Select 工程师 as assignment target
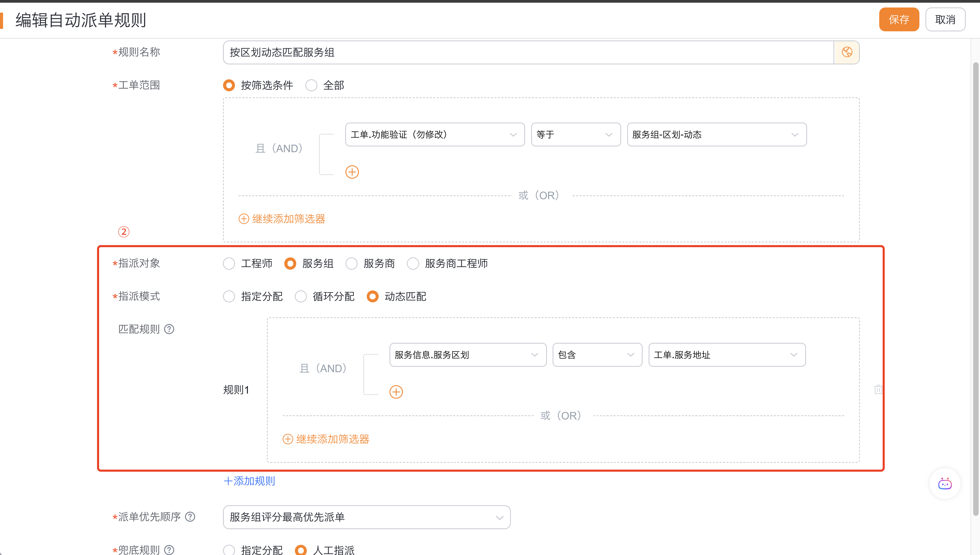 click(229, 264)
